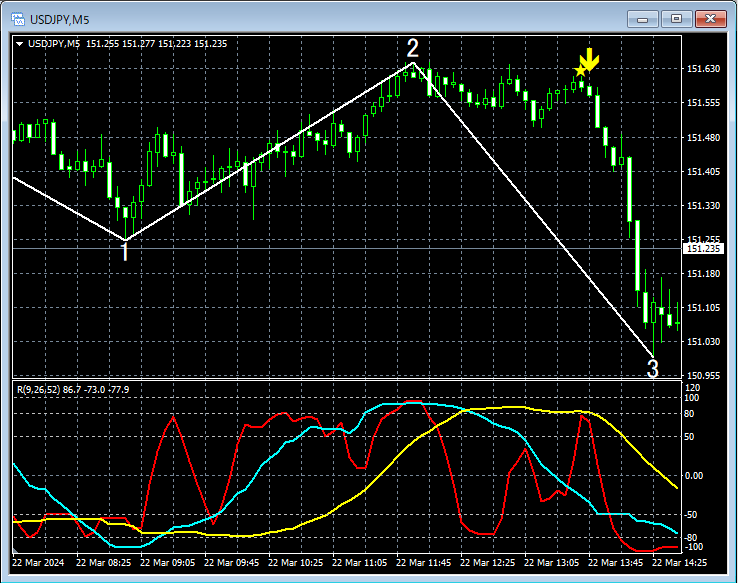This screenshot has width=739, height=583.
Task: Click the 151.235 current price tag
Action: [x=703, y=248]
